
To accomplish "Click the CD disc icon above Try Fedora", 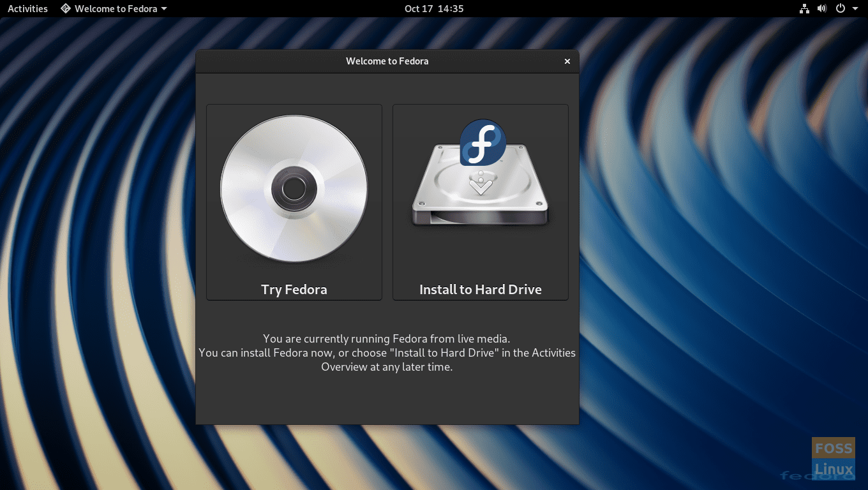I will click(x=294, y=189).
